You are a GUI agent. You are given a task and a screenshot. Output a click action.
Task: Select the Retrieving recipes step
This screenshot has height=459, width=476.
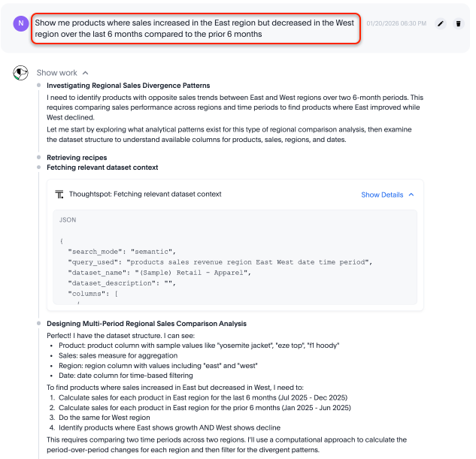[x=77, y=158]
